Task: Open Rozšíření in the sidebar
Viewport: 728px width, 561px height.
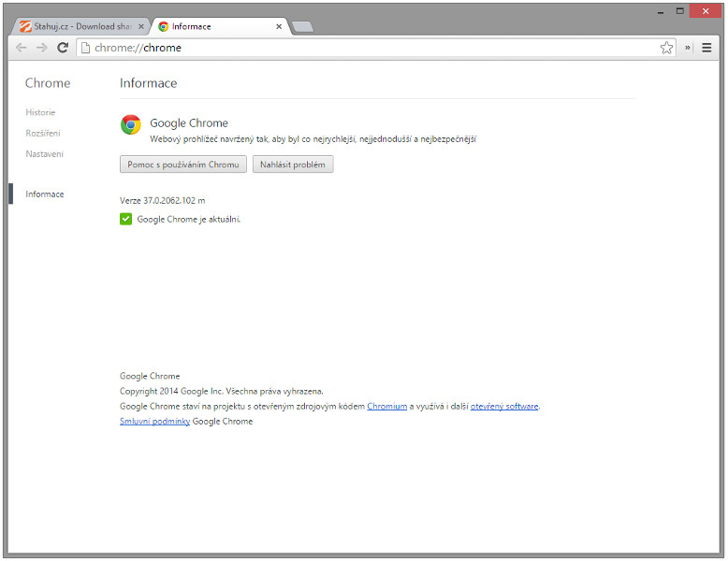Action: [x=43, y=133]
